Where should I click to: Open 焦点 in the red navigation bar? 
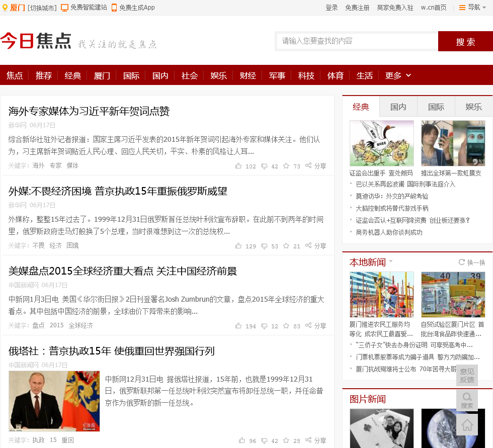(x=15, y=75)
